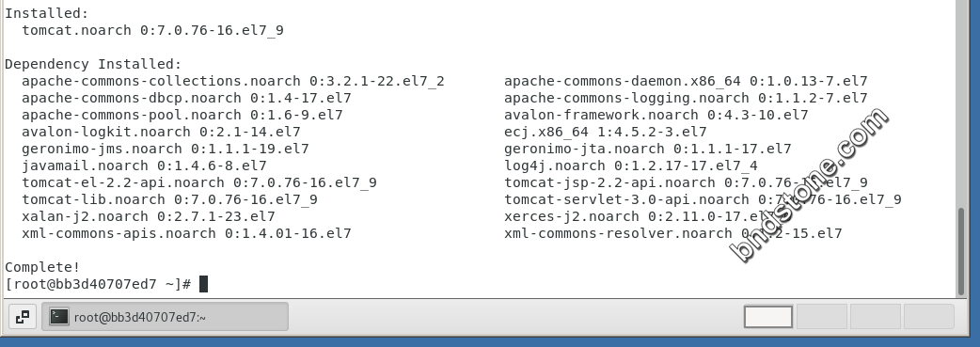Click the terminal vertical scrollbar thumb
This screenshot has width=980, height=347.
pos(961,251)
